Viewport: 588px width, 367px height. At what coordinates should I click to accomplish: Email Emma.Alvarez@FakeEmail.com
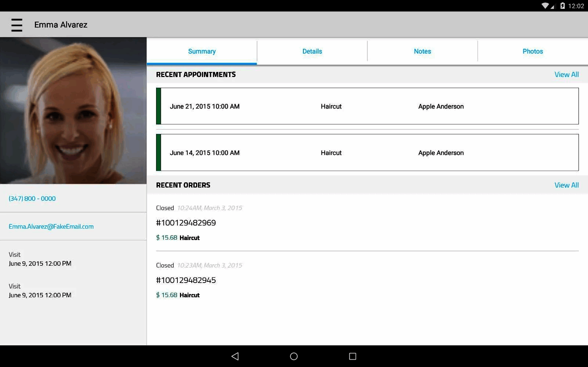[51, 226]
